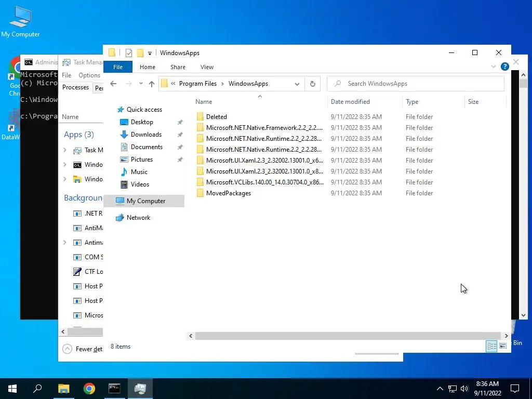
Task: Click the Chrome taskbar icon
Action: tap(89, 389)
